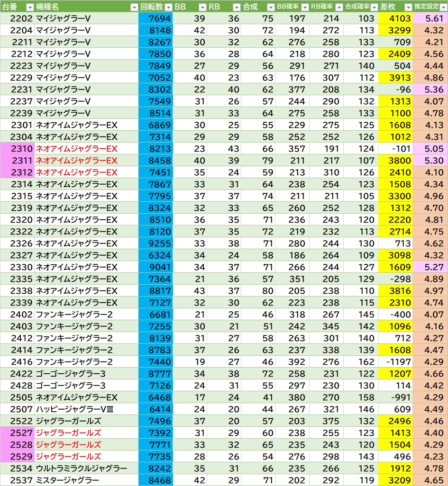The height and width of the screenshot is (486, 448).
Task: Open the 推定設定 column filter dropdown
Action: 443,7
